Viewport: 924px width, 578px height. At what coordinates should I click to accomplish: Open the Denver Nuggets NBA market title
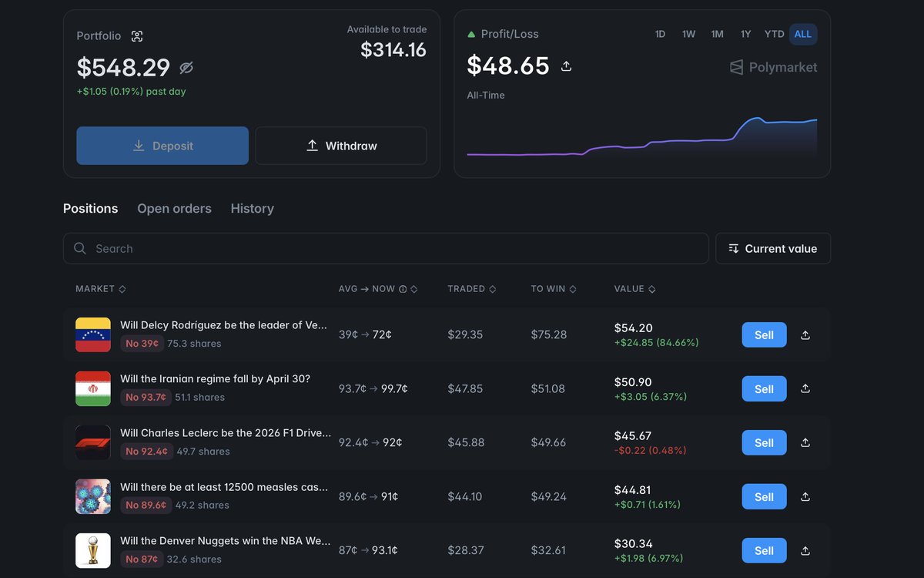[225, 541]
